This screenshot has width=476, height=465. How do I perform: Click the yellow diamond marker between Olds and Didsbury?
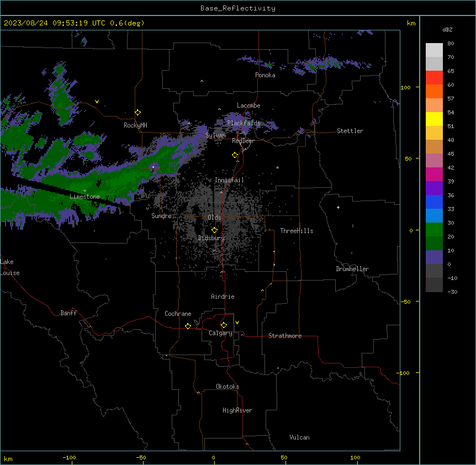point(214,230)
